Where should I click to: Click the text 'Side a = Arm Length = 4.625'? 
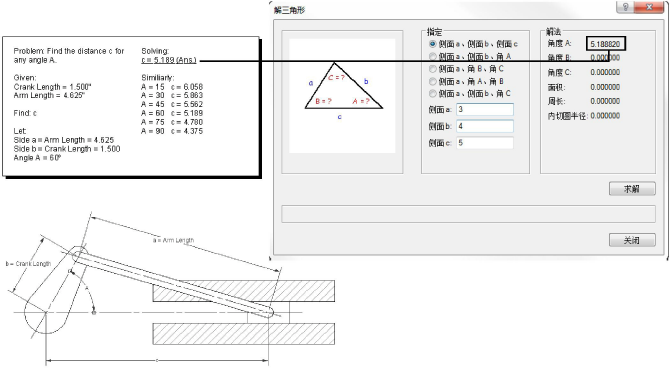pyautogui.click(x=64, y=140)
